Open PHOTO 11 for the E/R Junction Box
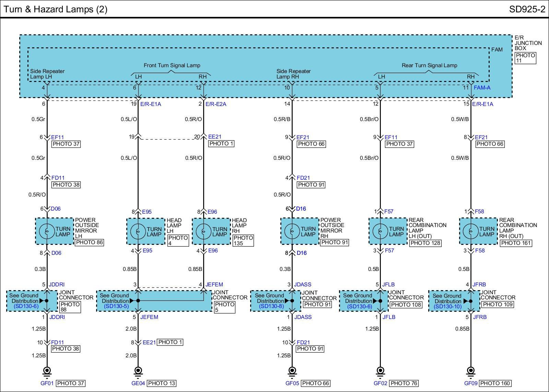This screenshot has height=392, width=549. tap(525, 58)
